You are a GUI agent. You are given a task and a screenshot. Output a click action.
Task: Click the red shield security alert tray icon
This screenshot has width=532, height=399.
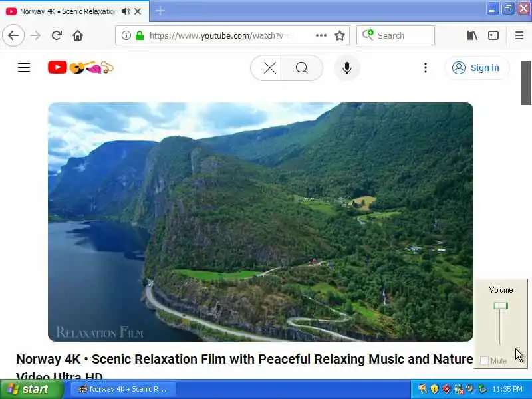pyautogui.click(x=446, y=389)
